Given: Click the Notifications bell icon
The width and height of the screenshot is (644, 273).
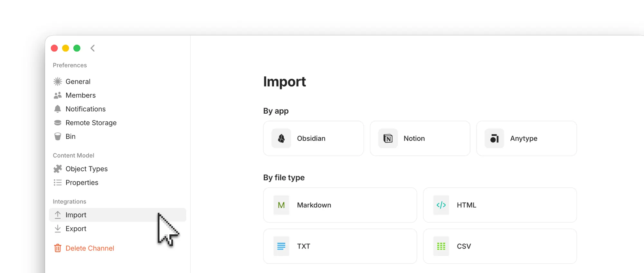Looking at the screenshot, I should pos(58,109).
